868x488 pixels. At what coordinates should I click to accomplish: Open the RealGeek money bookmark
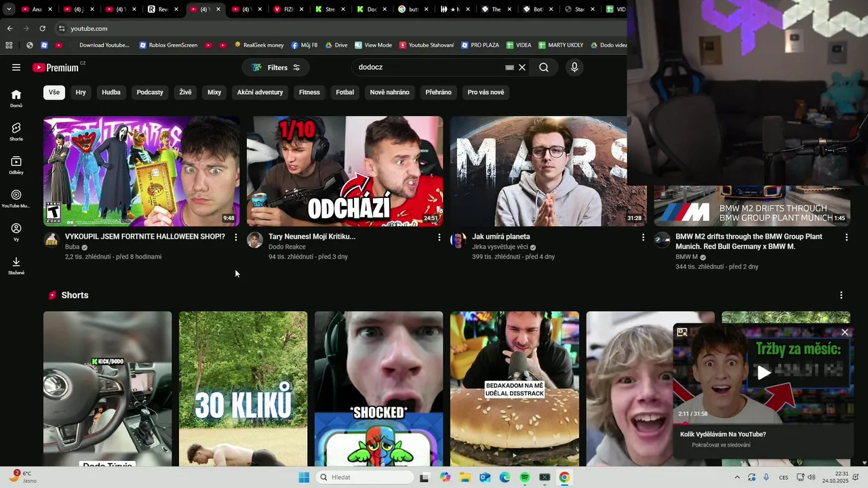(259, 45)
